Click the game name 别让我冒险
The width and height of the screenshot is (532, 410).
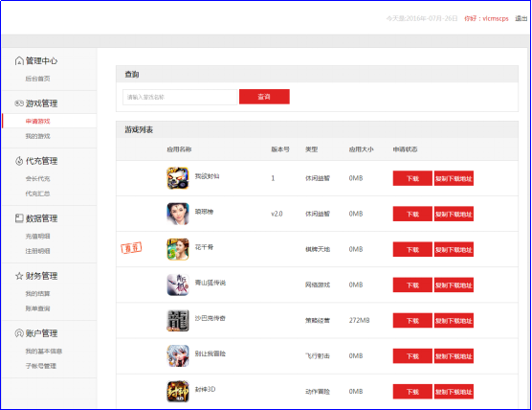pos(210,353)
